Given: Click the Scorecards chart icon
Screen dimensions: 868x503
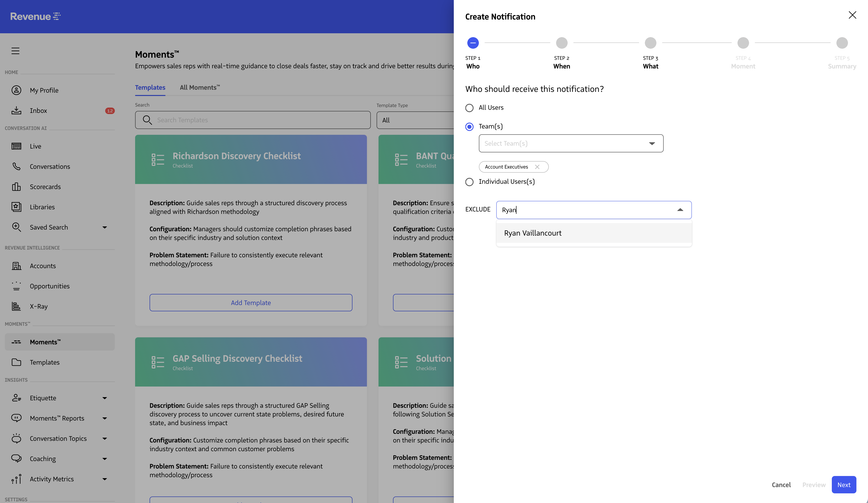Looking at the screenshot, I should (x=16, y=187).
